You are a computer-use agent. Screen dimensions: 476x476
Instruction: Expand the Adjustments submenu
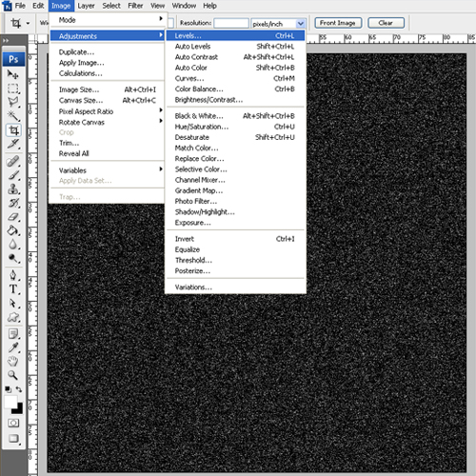point(107,36)
